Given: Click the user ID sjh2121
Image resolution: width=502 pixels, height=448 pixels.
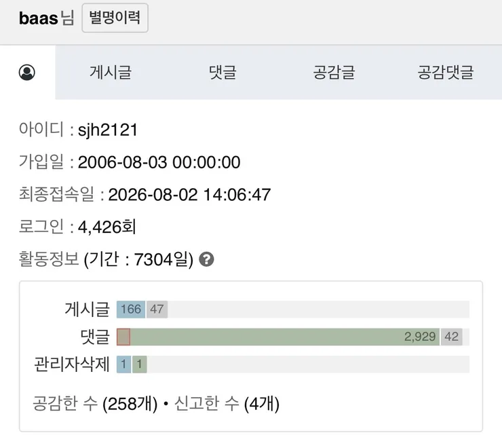Looking at the screenshot, I should click(x=108, y=130).
